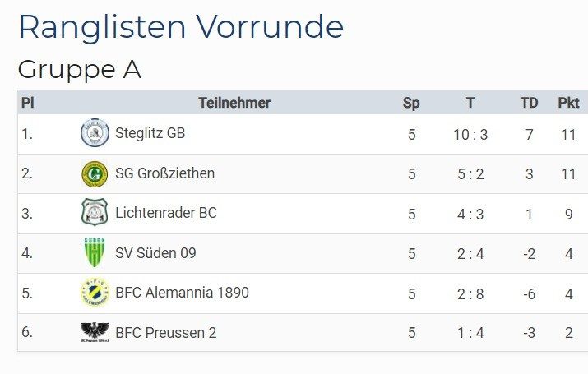
Task: Click the Steglitz GB club logo
Action: coord(95,133)
